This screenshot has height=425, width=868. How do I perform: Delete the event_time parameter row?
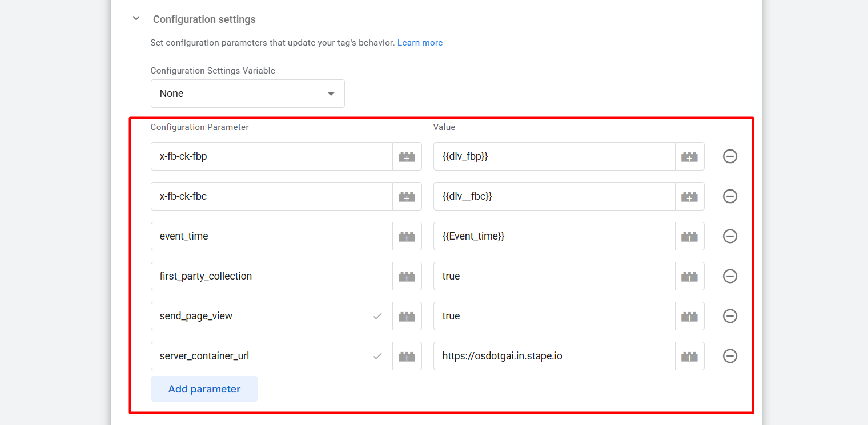click(x=730, y=236)
